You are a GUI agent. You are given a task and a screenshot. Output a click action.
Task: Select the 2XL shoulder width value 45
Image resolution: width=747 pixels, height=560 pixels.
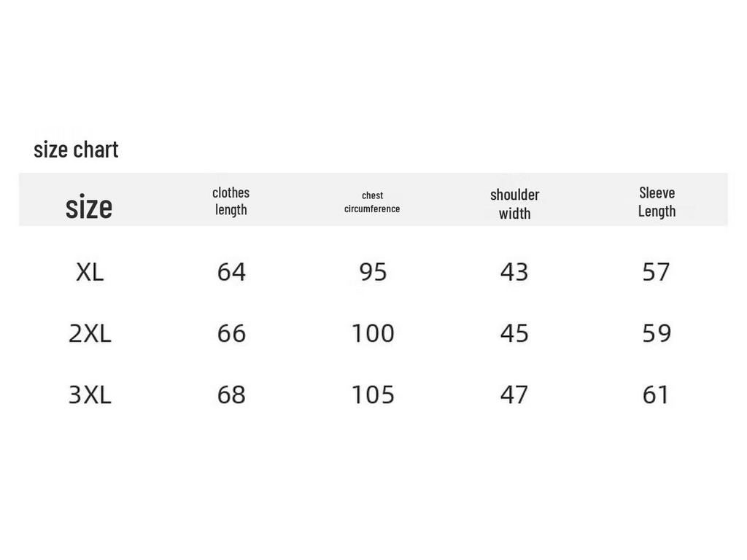pyautogui.click(x=514, y=333)
